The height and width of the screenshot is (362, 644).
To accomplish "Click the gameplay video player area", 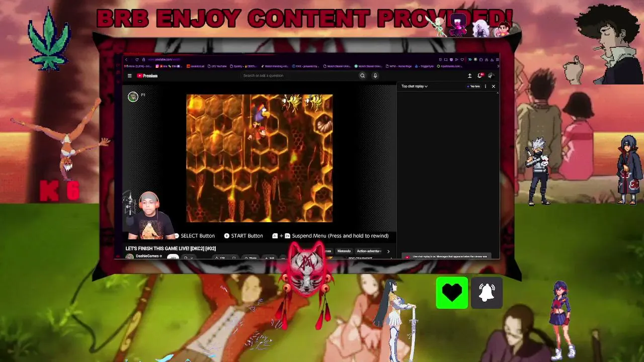I will (259, 158).
